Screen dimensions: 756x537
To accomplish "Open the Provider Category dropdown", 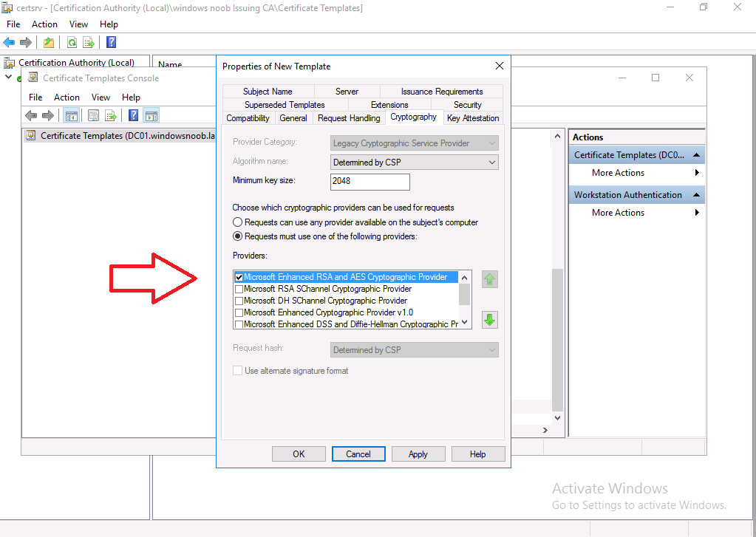I will click(414, 143).
